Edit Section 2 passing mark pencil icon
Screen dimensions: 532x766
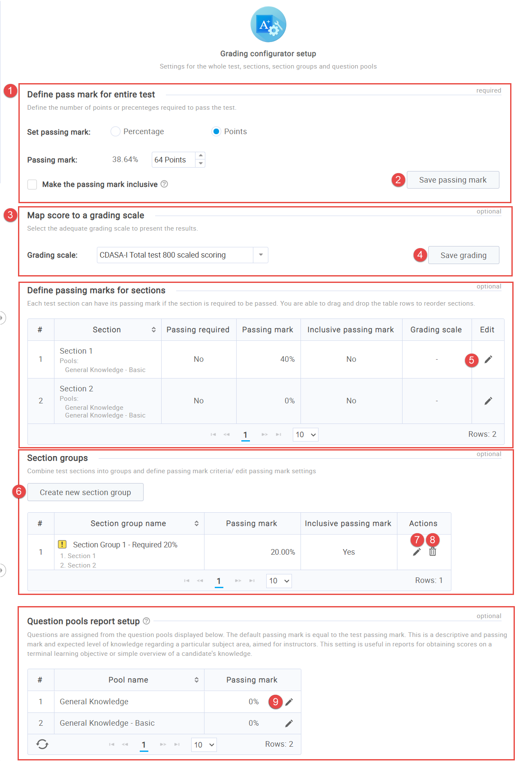pyautogui.click(x=488, y=401)
